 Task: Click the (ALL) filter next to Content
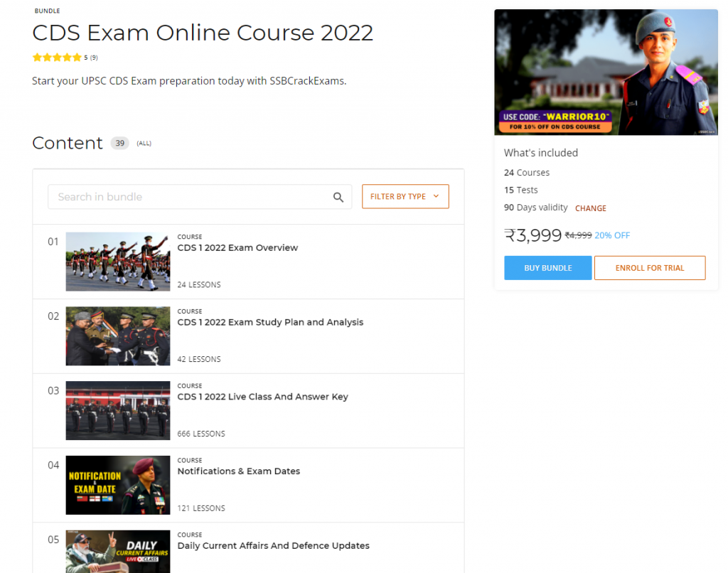[144, 143]
